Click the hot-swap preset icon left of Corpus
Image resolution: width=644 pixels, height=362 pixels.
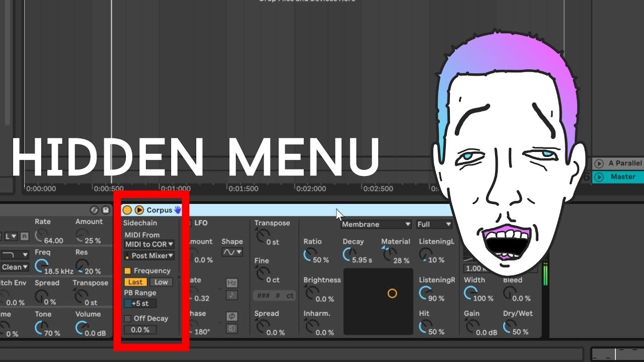pyautogui.click(x=94, y=210)
